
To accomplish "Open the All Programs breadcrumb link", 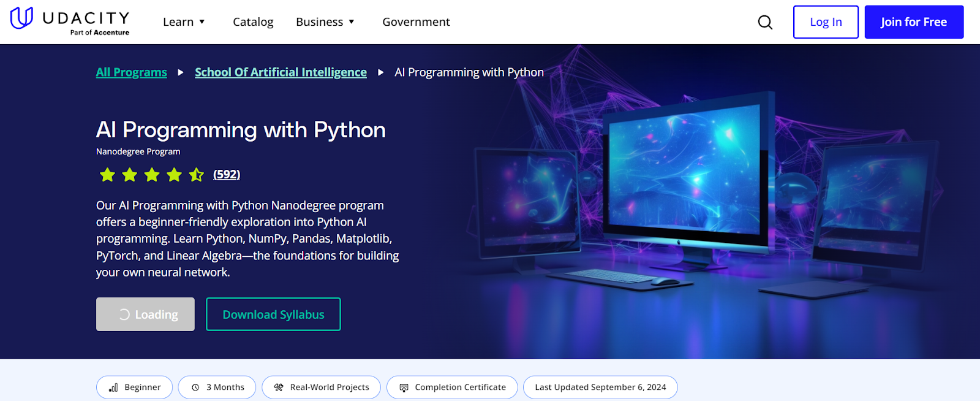I will click(132, 72).
